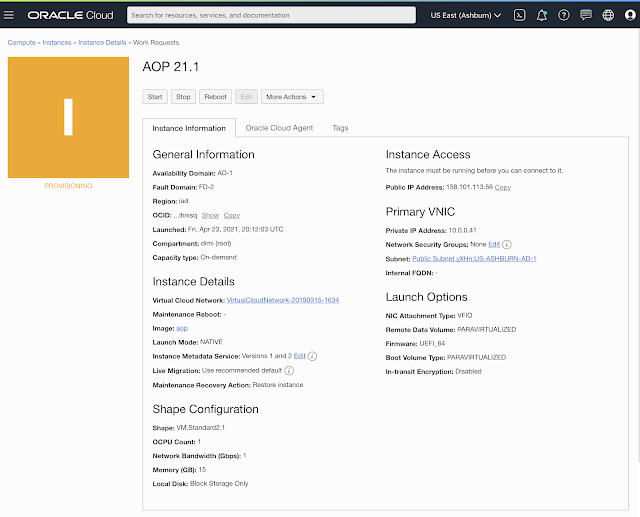Select the private IP 10.0.0.41

pyautogui.click(x=462, y=230)
